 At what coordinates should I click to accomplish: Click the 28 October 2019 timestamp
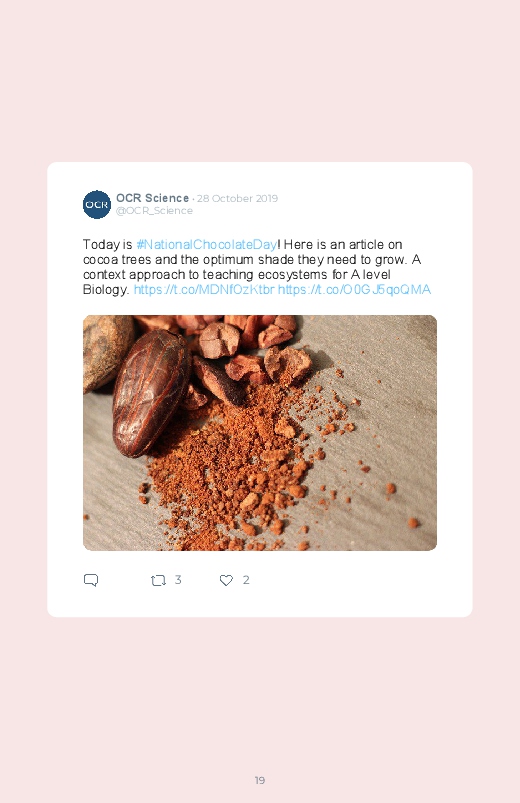[x=237, y=198]
